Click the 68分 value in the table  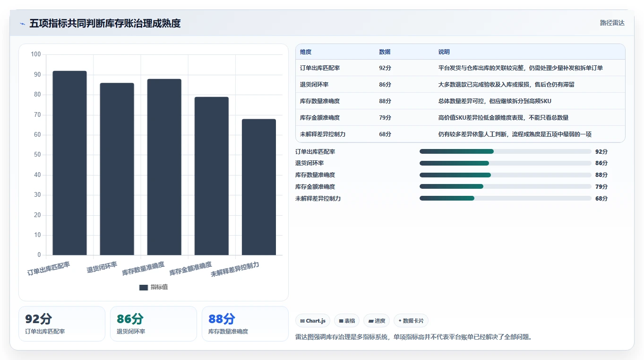(385, 134)
